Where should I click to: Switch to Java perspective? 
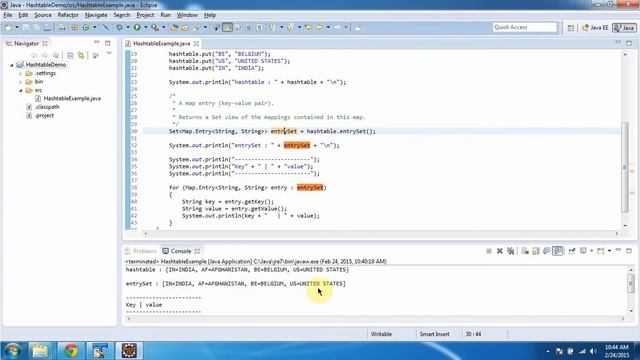tap(624, 28)
